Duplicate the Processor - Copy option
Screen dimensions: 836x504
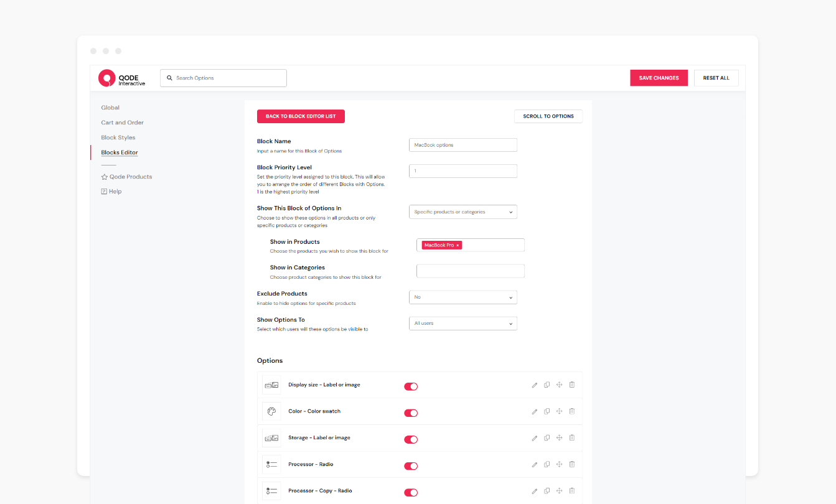click(x=547, y=491)
